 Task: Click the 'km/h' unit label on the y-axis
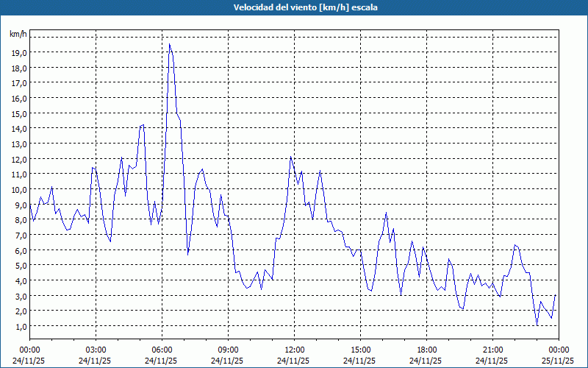tap(18, 34)
